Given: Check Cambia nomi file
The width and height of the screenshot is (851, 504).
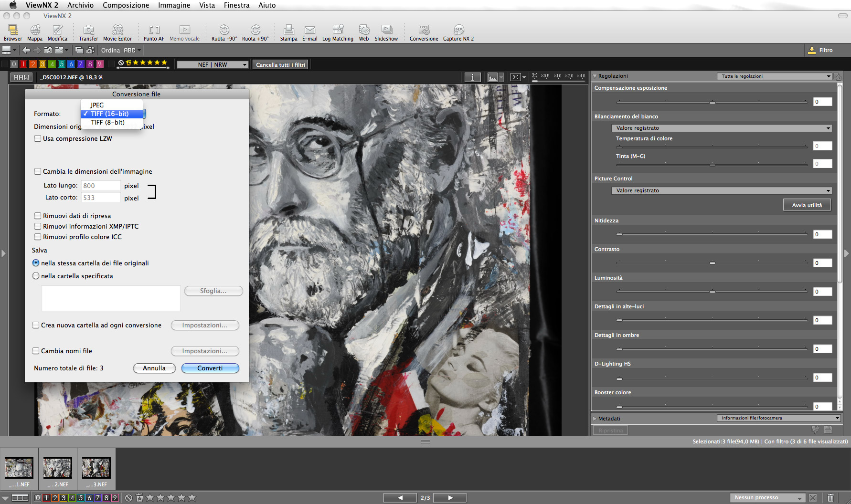Looking at the screenshot, I should [x=36, y=351].
